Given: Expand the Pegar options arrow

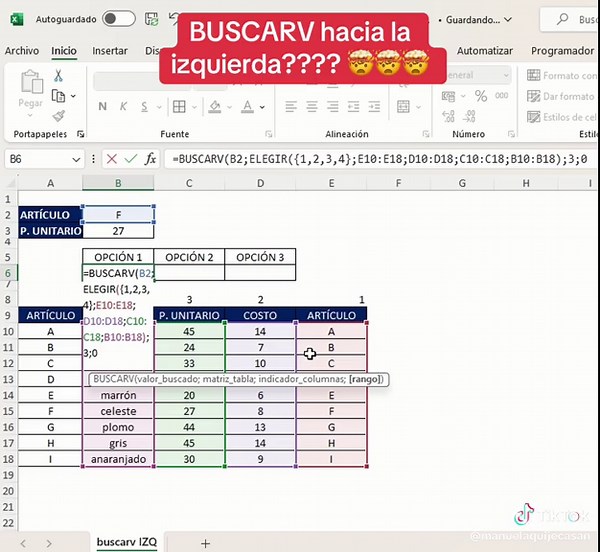Looking at the screenshot, I should 30,115.
